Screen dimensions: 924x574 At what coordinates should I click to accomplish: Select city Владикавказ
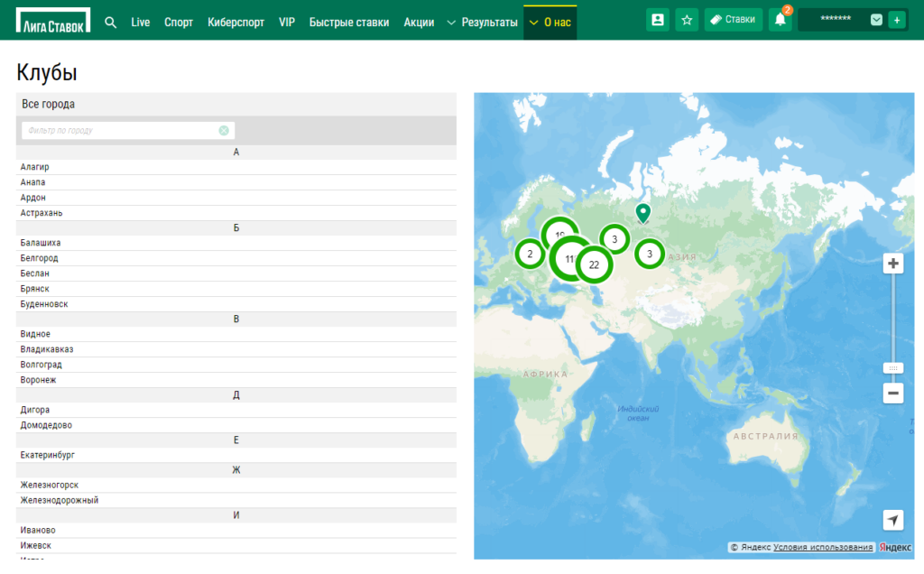[x=236, y=349]
